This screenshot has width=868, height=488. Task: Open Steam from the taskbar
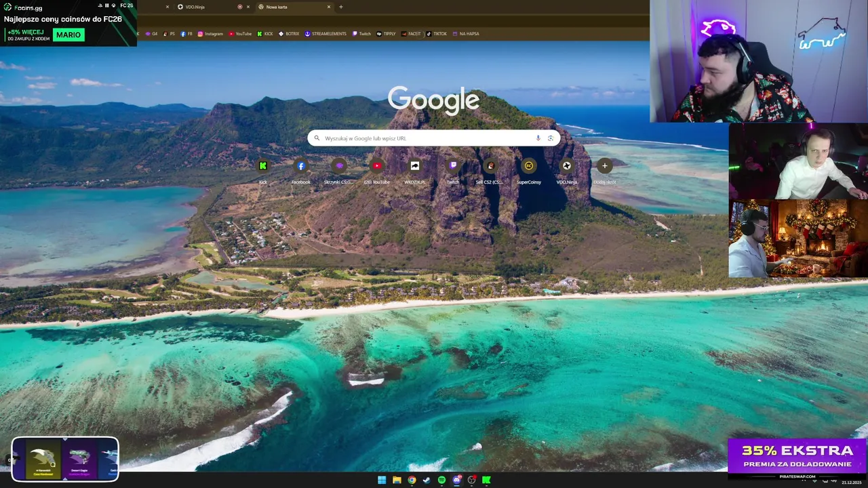click(427, 480)
